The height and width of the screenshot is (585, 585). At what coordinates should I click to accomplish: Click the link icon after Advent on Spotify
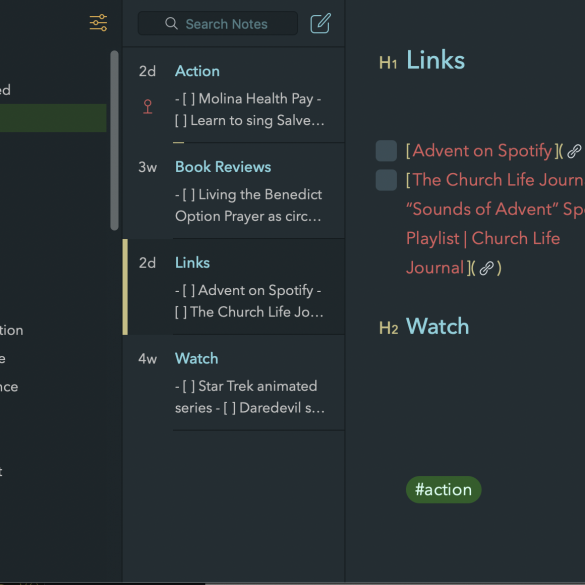click(574, 151)
